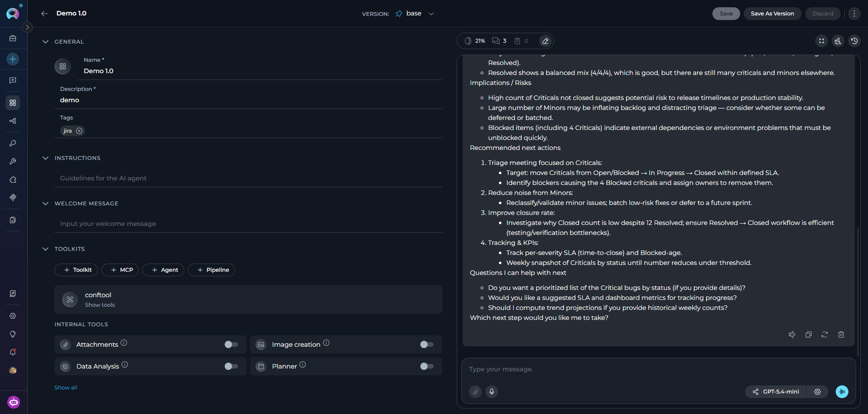The image size is (868, 414).
Task: Click the plus create button in the sidebar
Action: click(13, 59)
